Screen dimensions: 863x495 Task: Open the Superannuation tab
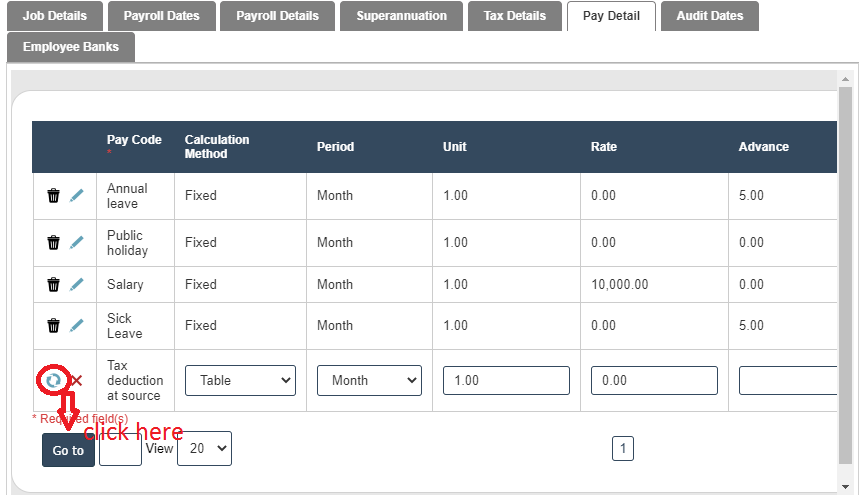tap(401, 16)
